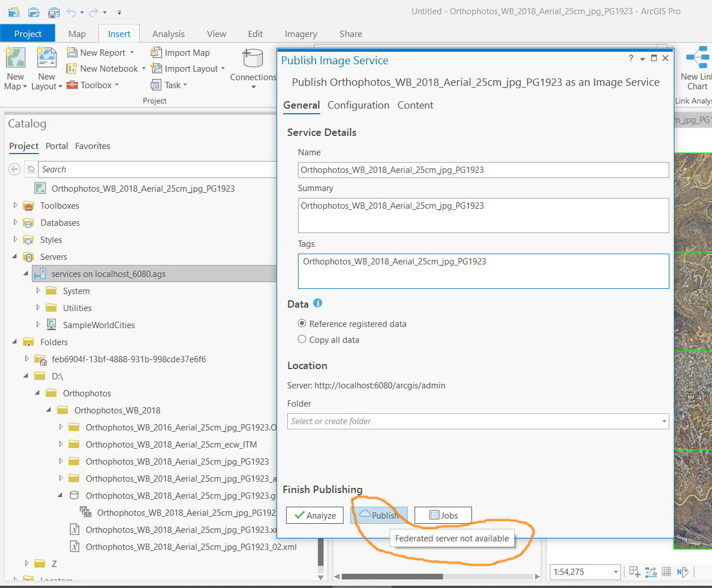Open the Content tab in publish pane

[415, 105]
